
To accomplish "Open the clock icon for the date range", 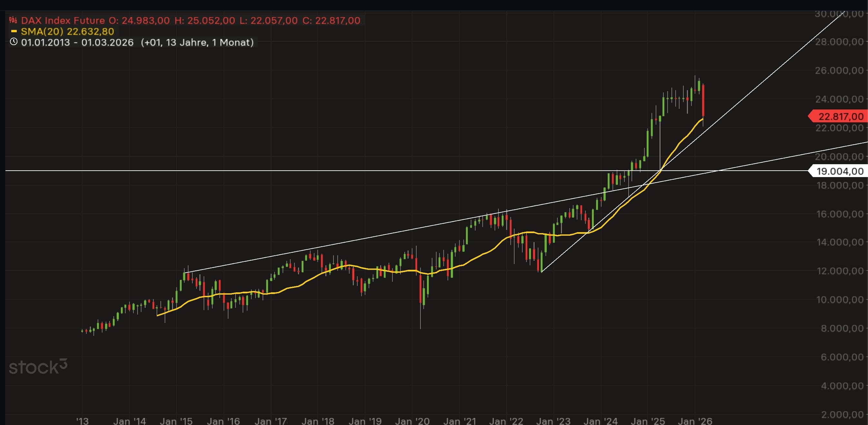I will point(14,42).
